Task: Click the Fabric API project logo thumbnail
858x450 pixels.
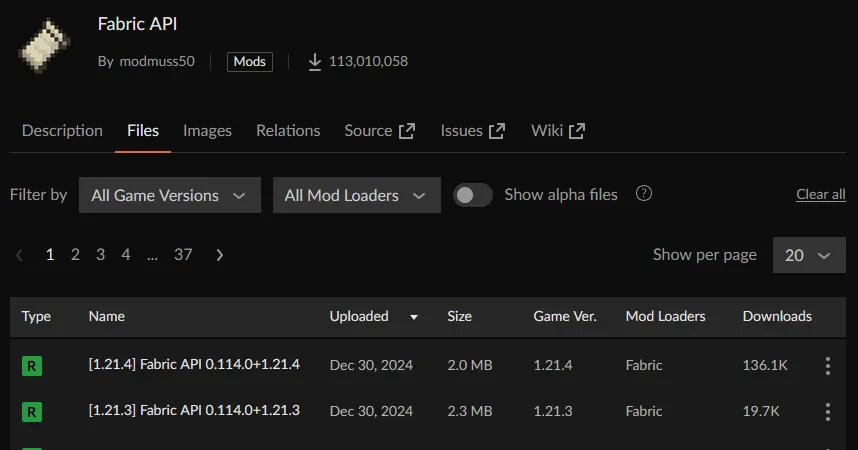Action: (x=44, y=45)
